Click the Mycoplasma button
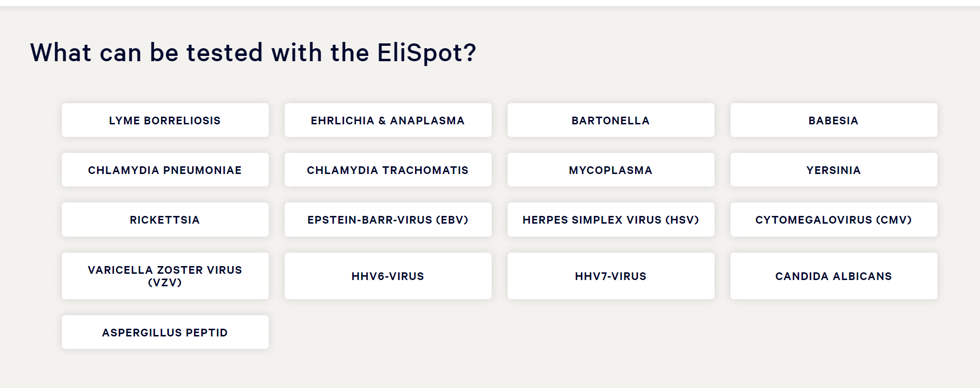 (611, 170)
